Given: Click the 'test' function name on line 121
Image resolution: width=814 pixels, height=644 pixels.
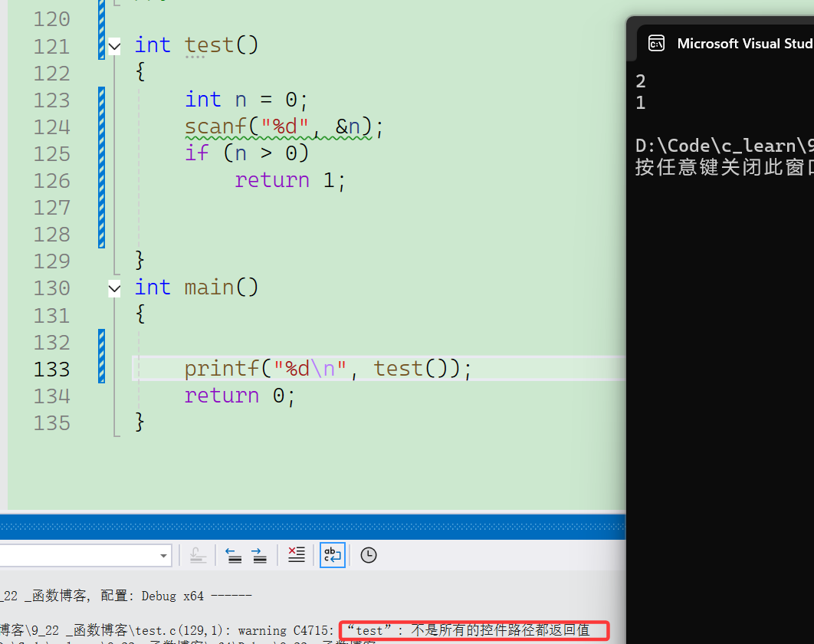Looking at the screenshot, I should coord(209,45).
